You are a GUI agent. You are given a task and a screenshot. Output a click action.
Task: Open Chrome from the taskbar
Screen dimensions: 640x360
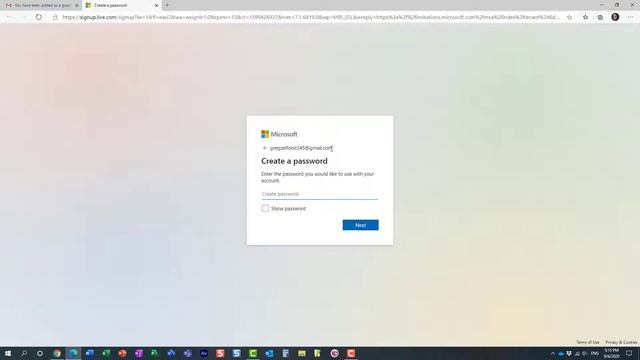click(57, 353)
